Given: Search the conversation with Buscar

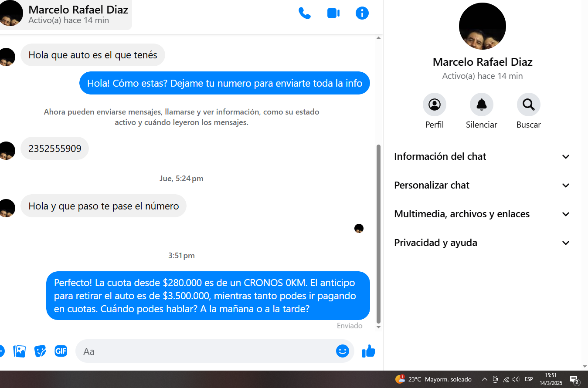Looking at the screenshot, I should click(529, 105).
